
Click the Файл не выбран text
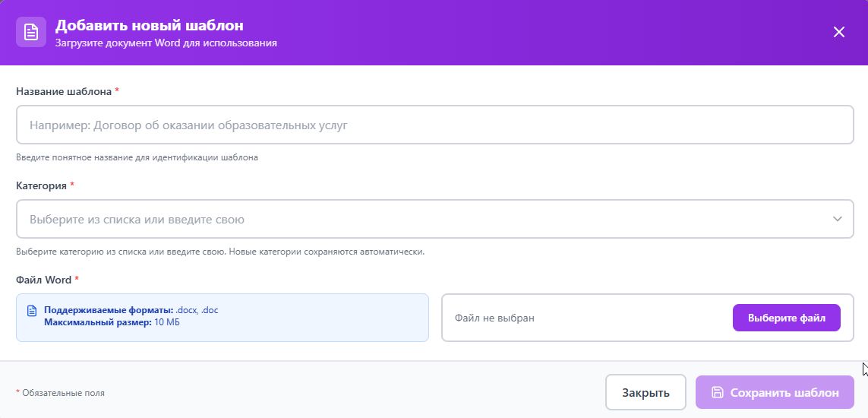pyautogui.click(x=494, y=318)
